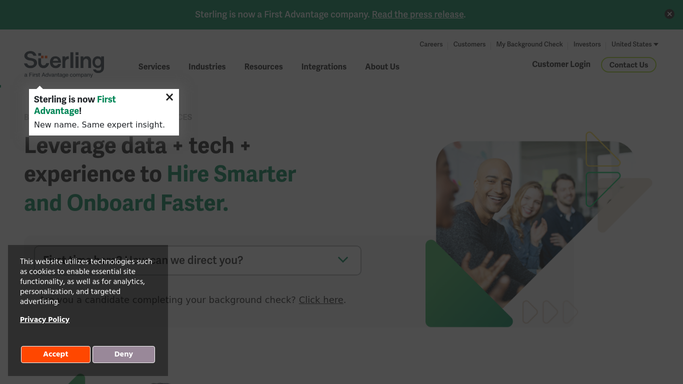Viewport: 683px width, 384px height.
Task: Read the press release link
Action: pos(418,14)
